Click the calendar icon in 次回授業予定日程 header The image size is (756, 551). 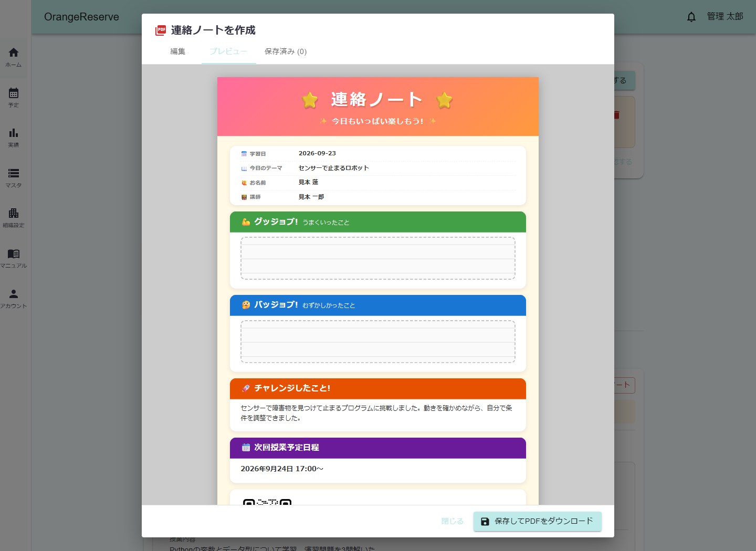pyautogui.click(x=246, y=448)
